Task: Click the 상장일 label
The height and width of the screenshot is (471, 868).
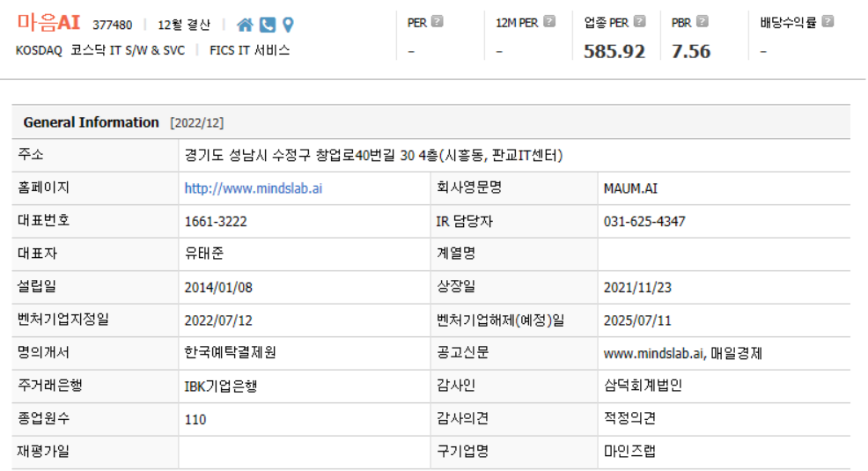Action: point(456,286)
